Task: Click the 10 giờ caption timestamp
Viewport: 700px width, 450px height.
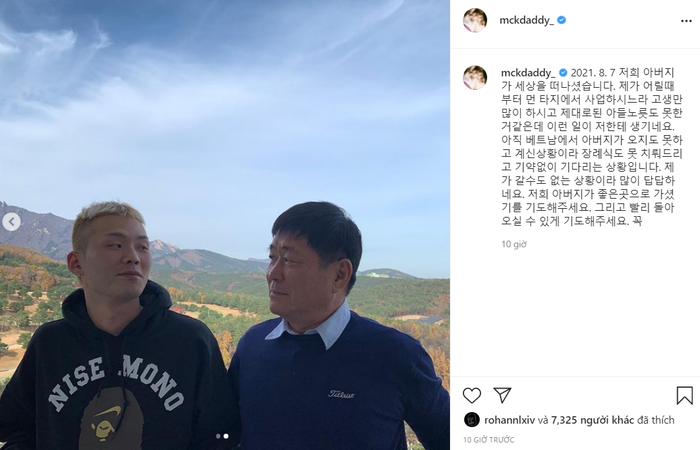Action: click(x=514, y=244)
